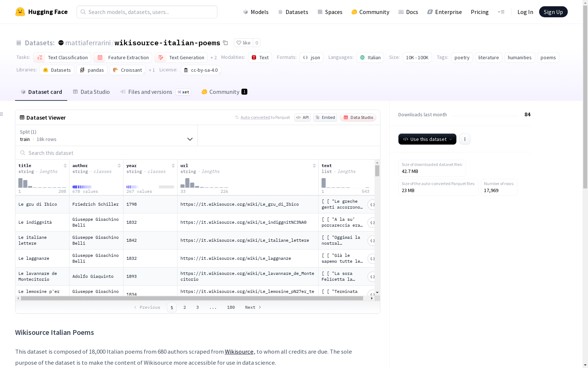Click the poetry tag

462,57
